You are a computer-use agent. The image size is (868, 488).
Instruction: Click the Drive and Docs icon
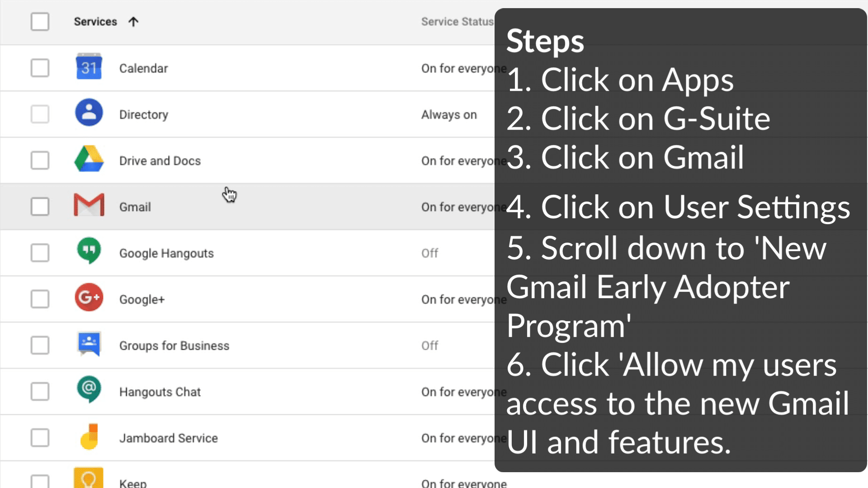click(89, 160)
